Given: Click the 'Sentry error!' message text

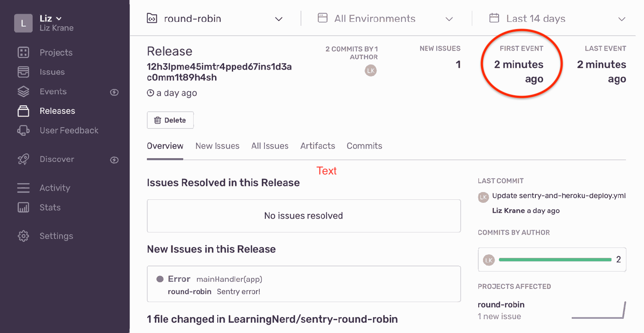Looking at the screenshot, I should [x=238, y=292].
